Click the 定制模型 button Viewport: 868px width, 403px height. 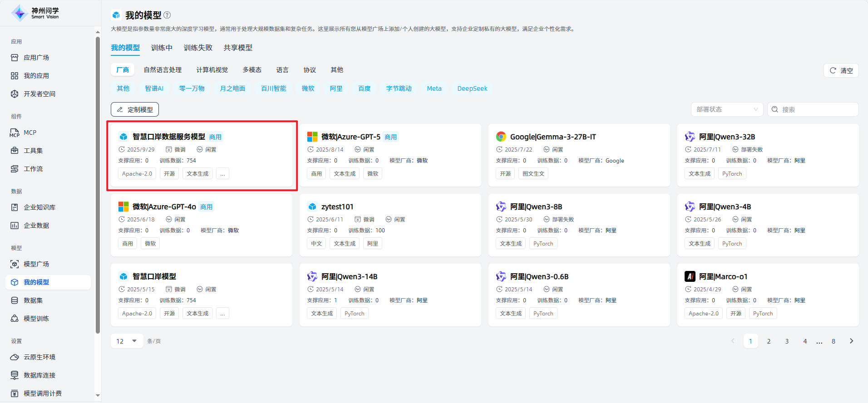tap(135, 109)
